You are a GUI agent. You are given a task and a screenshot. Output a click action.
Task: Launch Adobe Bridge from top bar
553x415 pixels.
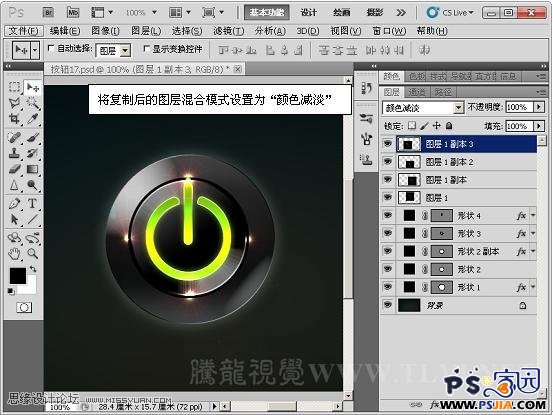pyautogui.click(x=48, y=13)
